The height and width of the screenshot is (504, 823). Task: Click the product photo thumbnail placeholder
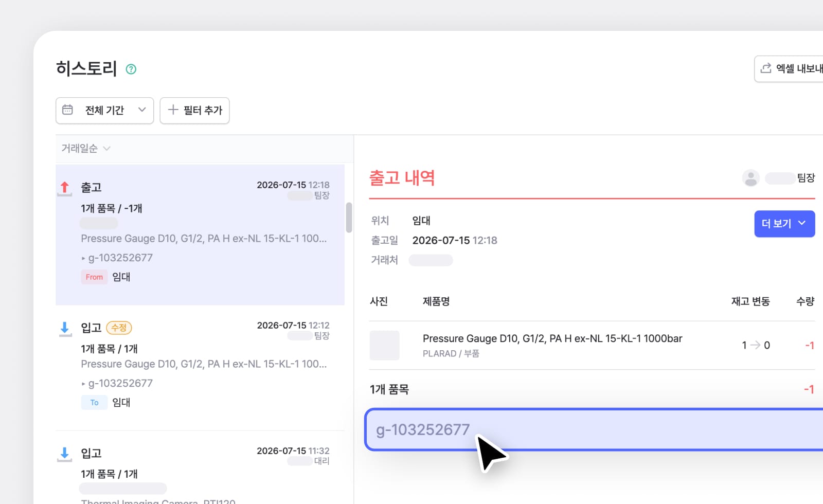(x=384, y=345)
